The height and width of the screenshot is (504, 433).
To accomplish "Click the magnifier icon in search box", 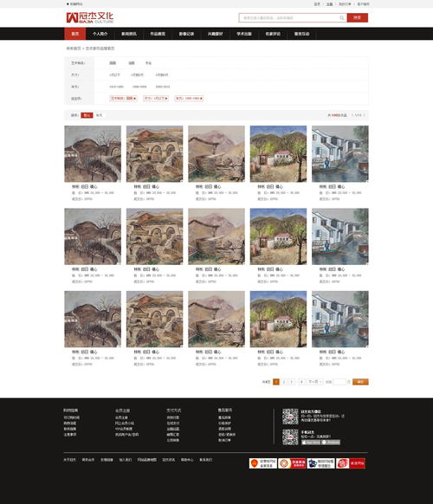I will (342, 18).
